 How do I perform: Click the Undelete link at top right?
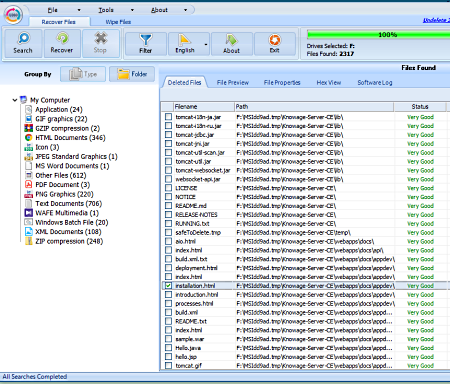[x=436, y=20]
